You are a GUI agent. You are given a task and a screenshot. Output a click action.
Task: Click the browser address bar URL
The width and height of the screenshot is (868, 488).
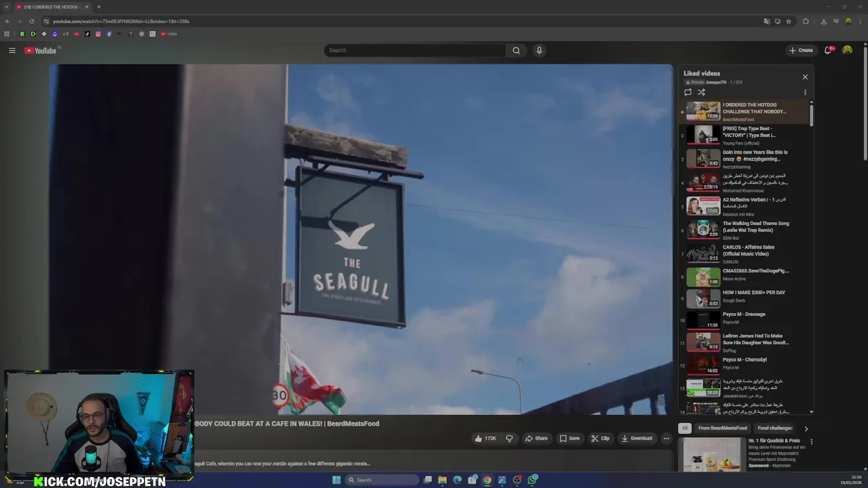click(121, 21)
